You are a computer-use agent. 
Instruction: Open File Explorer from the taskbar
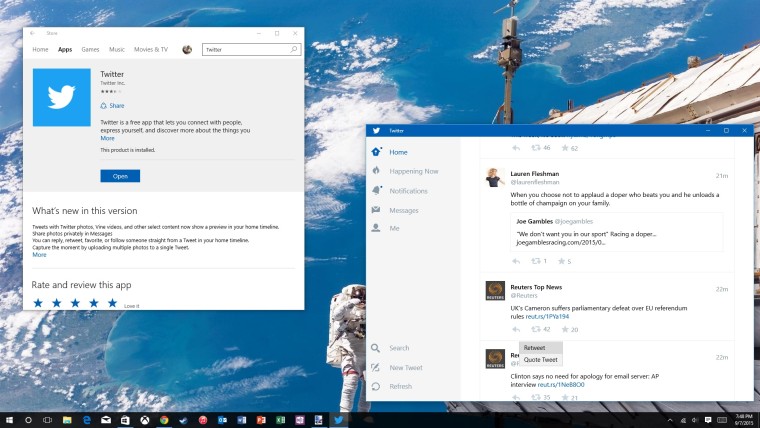click(67, 420)
